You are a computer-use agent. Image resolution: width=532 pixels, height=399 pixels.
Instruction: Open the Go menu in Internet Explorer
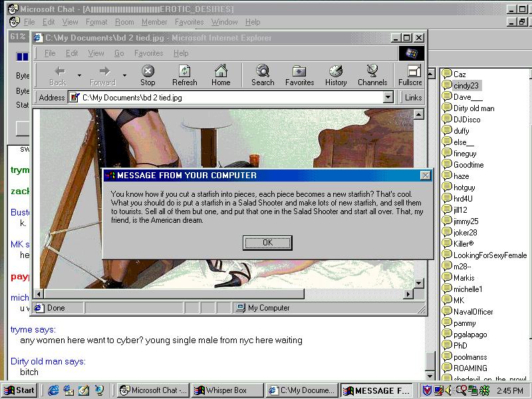pos(119,53)
